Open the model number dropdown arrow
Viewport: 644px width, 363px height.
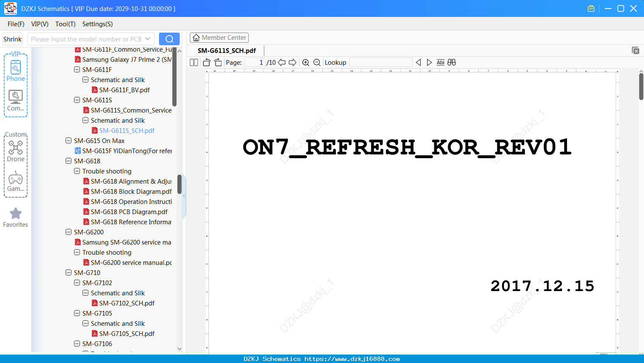click(148, 39)
